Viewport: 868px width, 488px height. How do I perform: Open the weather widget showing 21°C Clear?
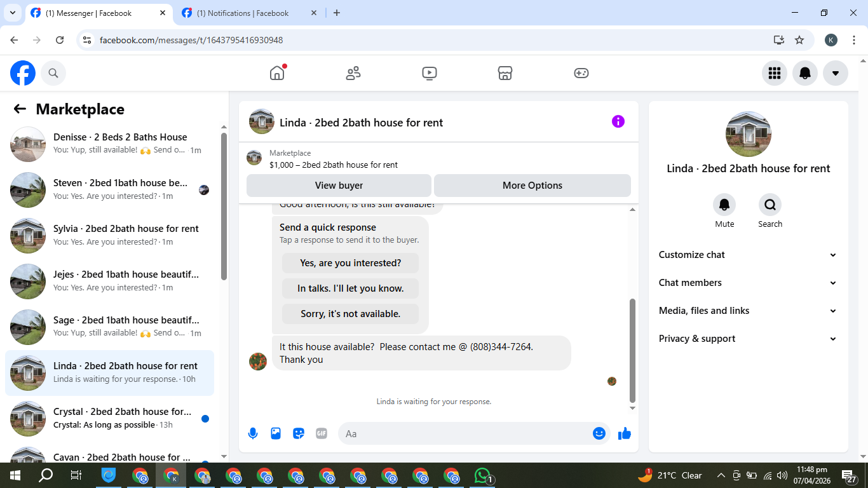point(670,475)
